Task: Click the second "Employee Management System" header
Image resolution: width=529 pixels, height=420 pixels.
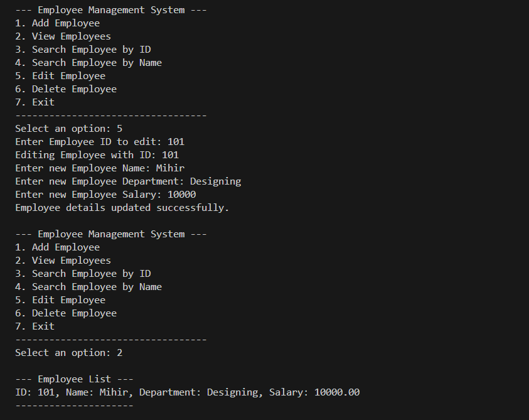Action: 111,234
